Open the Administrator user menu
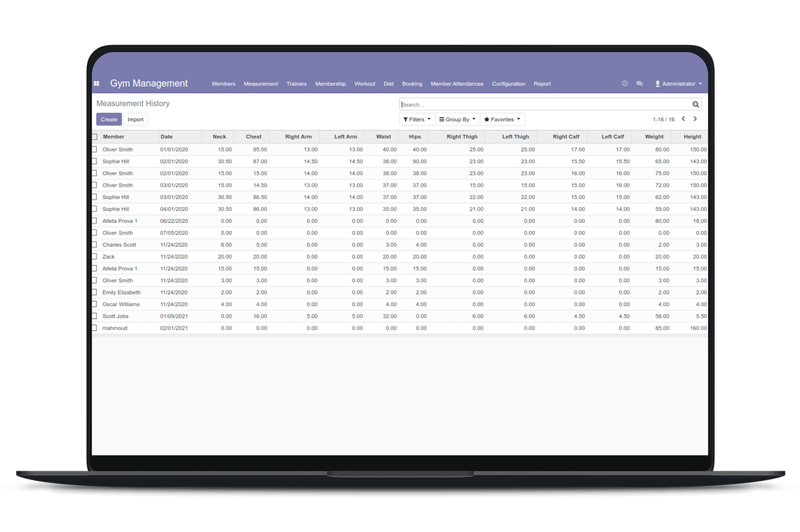The height and width of the screenshot is (532, 800). pos(678,84)
